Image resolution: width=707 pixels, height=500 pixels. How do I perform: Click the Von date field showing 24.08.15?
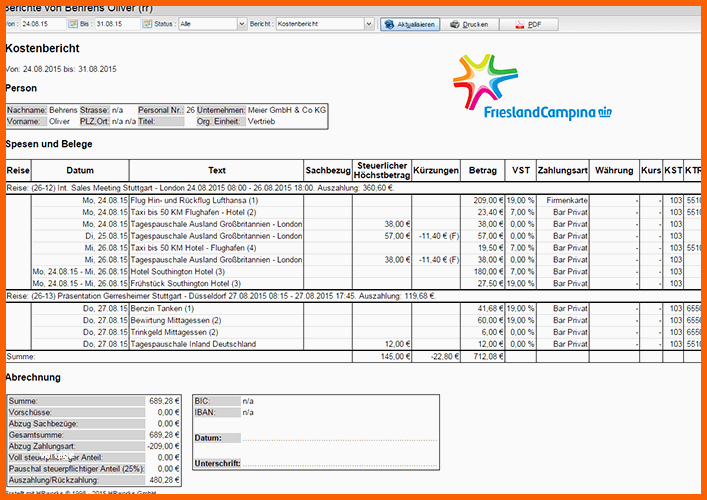pyautogui.click(x=43, y=24)
